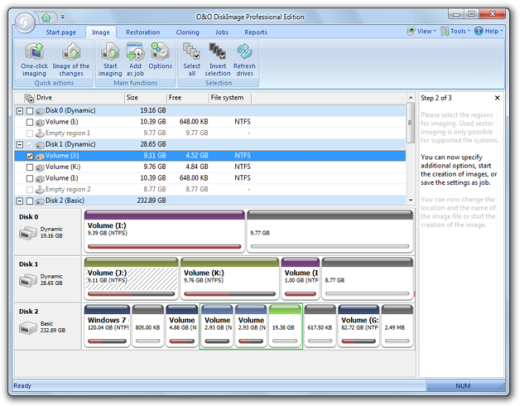Select the 8.77 GB empty block on Disk 1

[367, 278]
